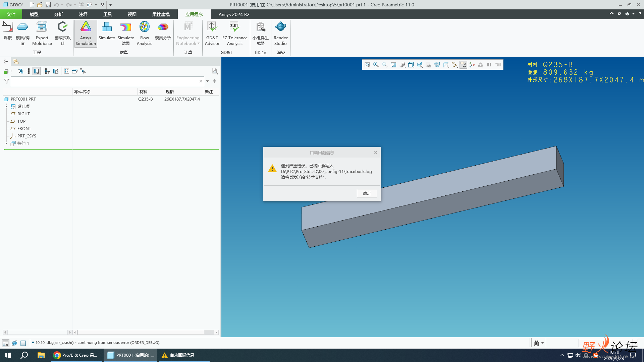
Task: Open File Explorer from taskbar
Action: [41, 355]
